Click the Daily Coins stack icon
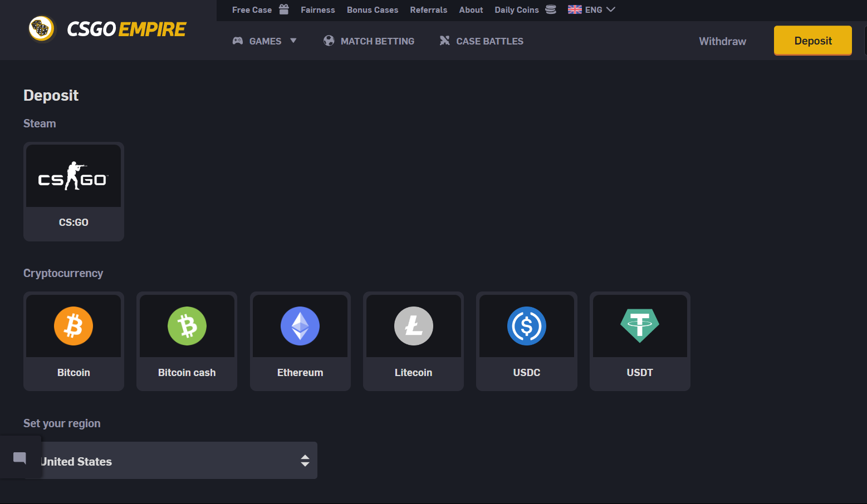The image size is (867, 504). pos(551,9)
